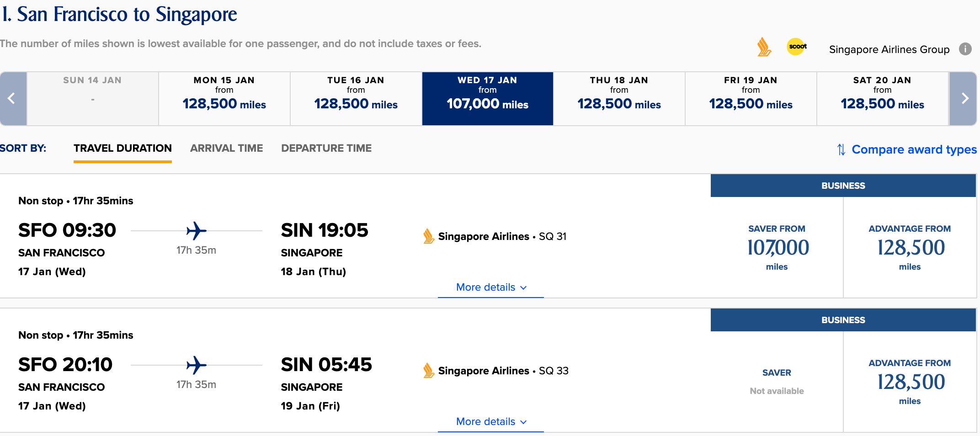980x436 pixels.
Task: Select FRI 19 JAN departure date
Action: coord(751,98)
